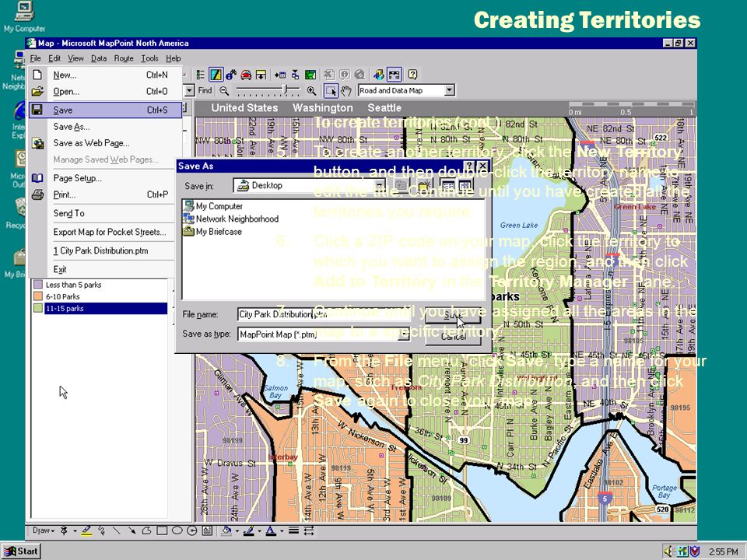747x560 pixels.
Task: Open the Draw dropdown menu
Action: 44,530
